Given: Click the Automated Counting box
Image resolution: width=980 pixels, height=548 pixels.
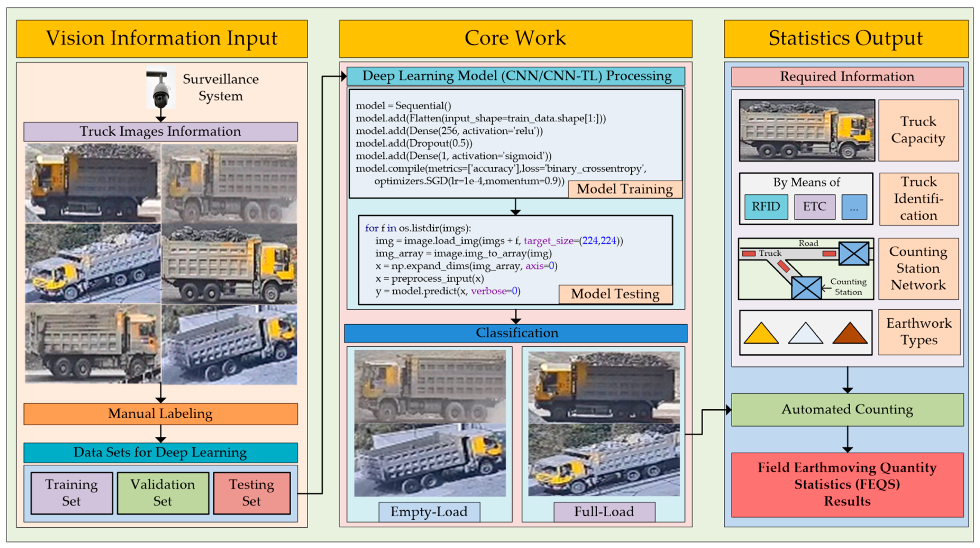Looking at the screenshot, I should tap(847, 410).
